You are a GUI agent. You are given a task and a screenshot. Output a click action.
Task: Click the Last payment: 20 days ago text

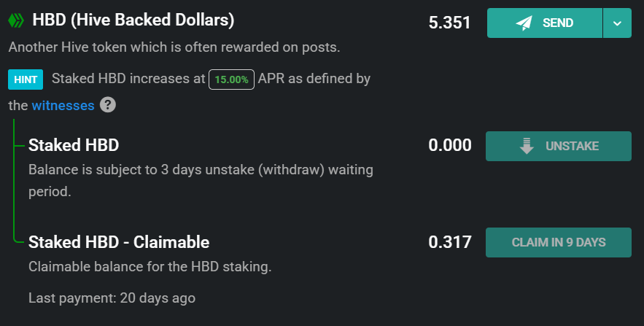click(x=112, y=298)
